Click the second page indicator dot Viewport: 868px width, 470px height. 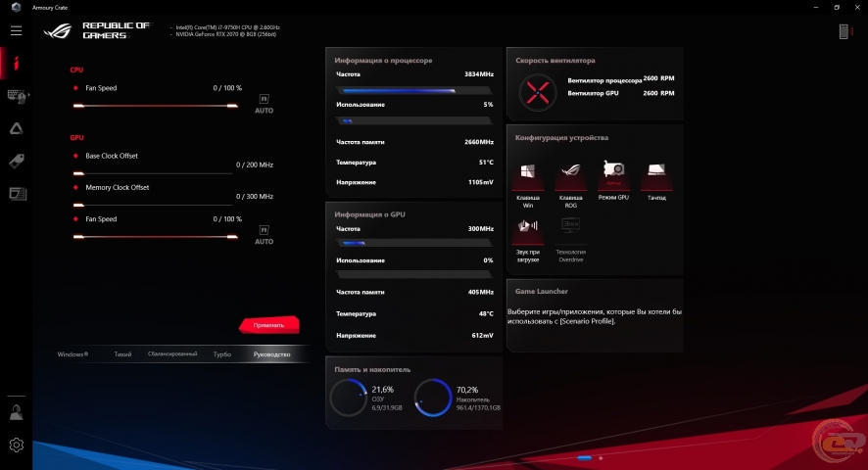[601, 458]
